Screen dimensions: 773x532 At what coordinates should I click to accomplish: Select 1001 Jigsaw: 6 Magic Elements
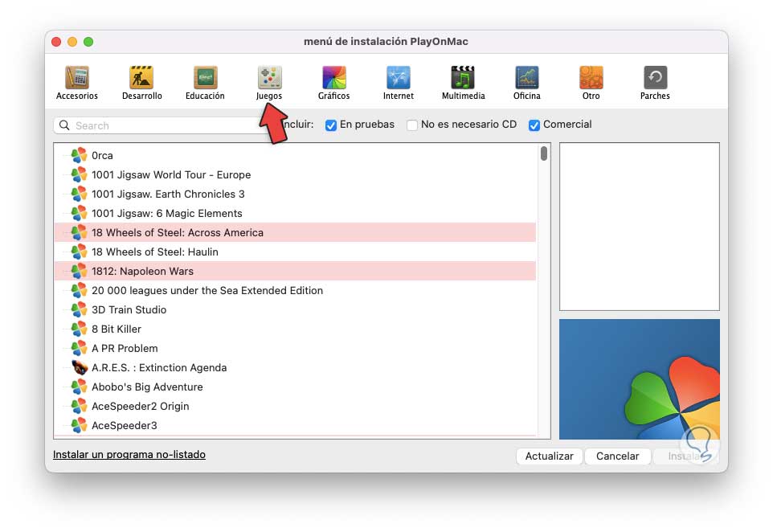tap(295, 213)
